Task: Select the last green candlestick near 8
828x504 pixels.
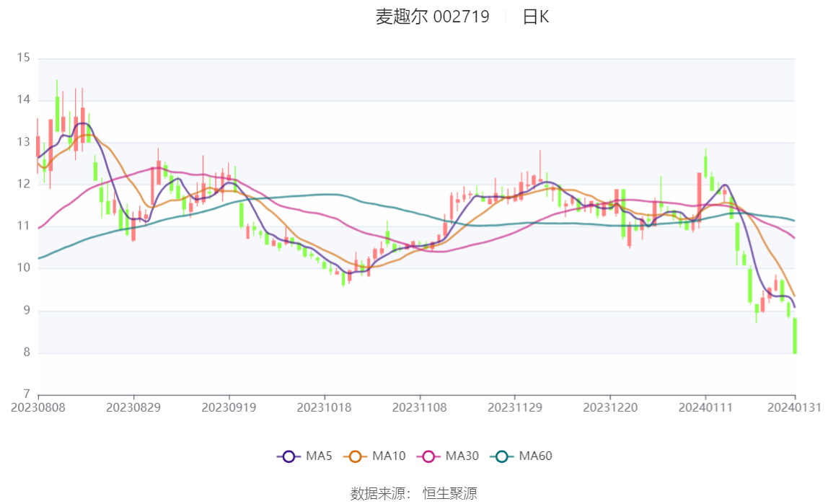Action: coord(795,336)
